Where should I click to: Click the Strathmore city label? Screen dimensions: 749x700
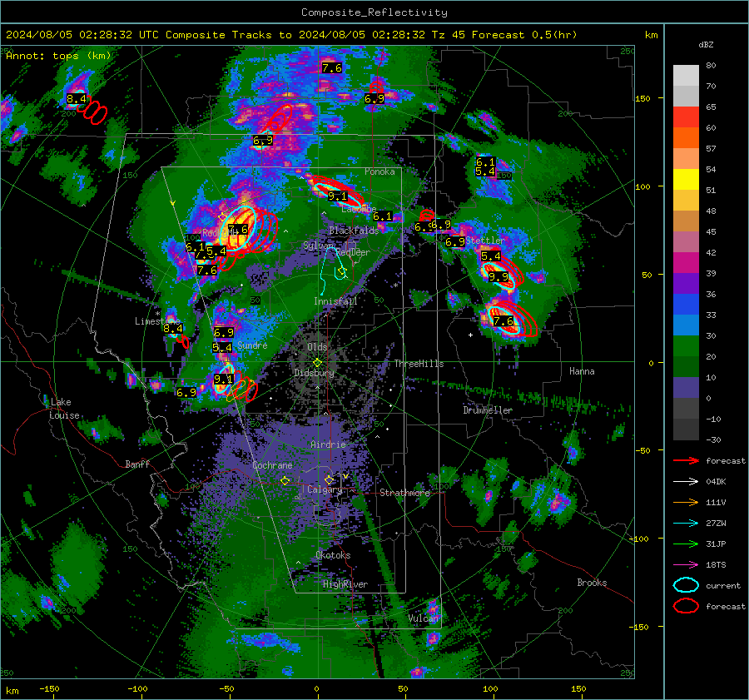pos(405,493)
